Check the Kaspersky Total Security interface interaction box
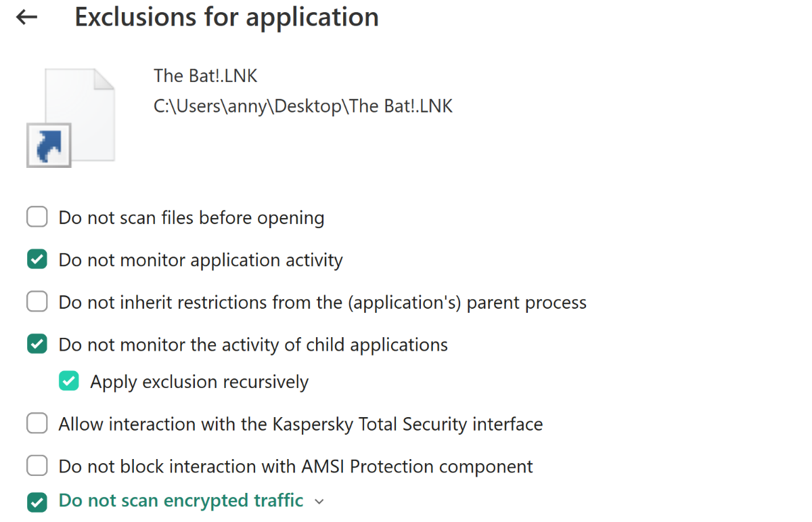Screen dimensions: 812x522 [37, 425]
